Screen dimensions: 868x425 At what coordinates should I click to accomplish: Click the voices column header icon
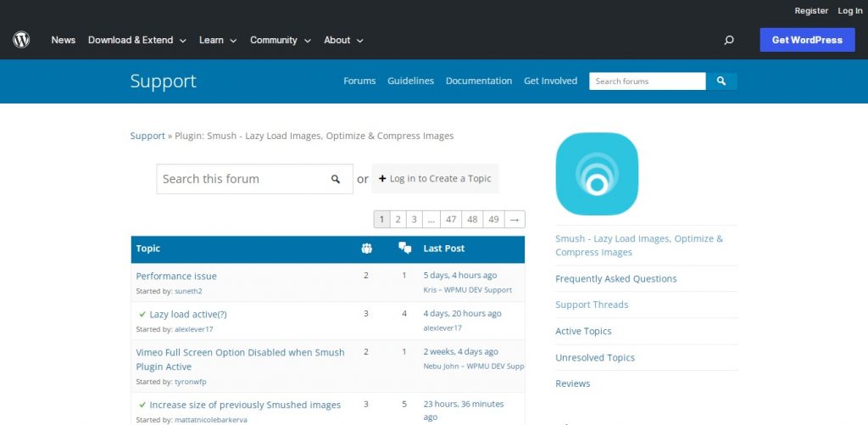[366, 249]
